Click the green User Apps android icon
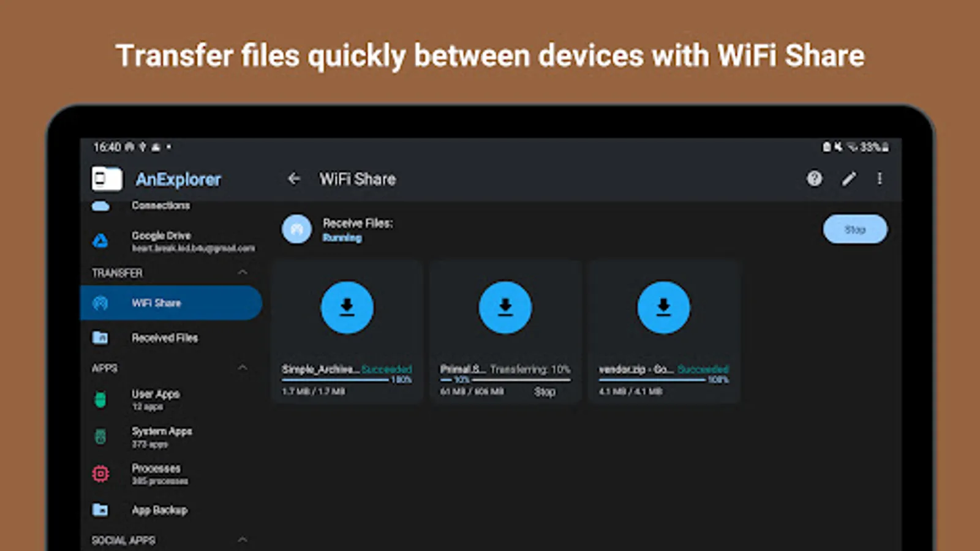Viewport: 980px width, 551px height. (x=100, y=400)
